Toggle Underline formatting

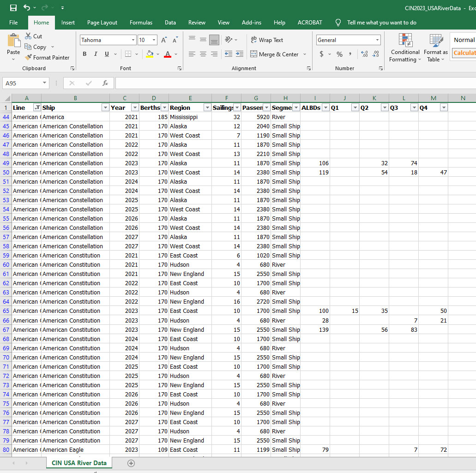pyautogui.click(x=107, y=54)
